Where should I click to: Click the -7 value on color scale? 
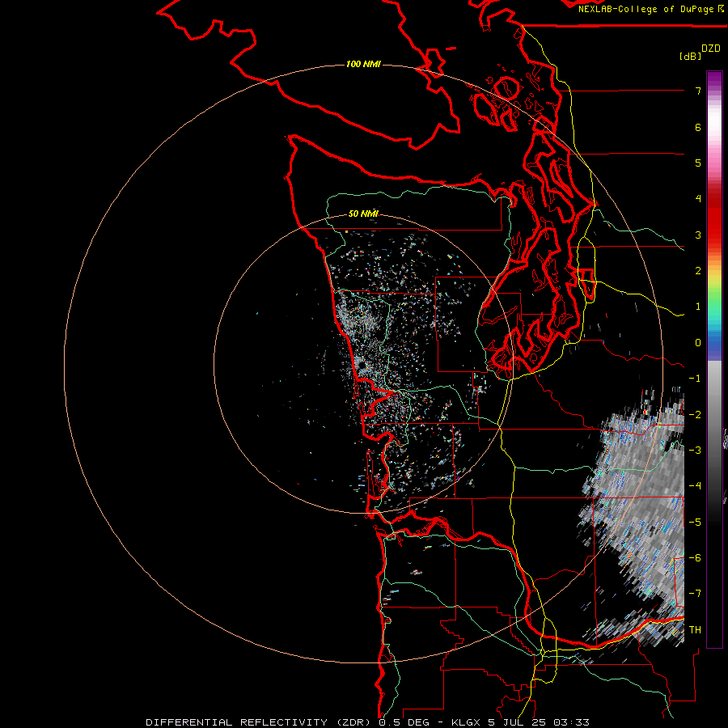pos(695,594)
